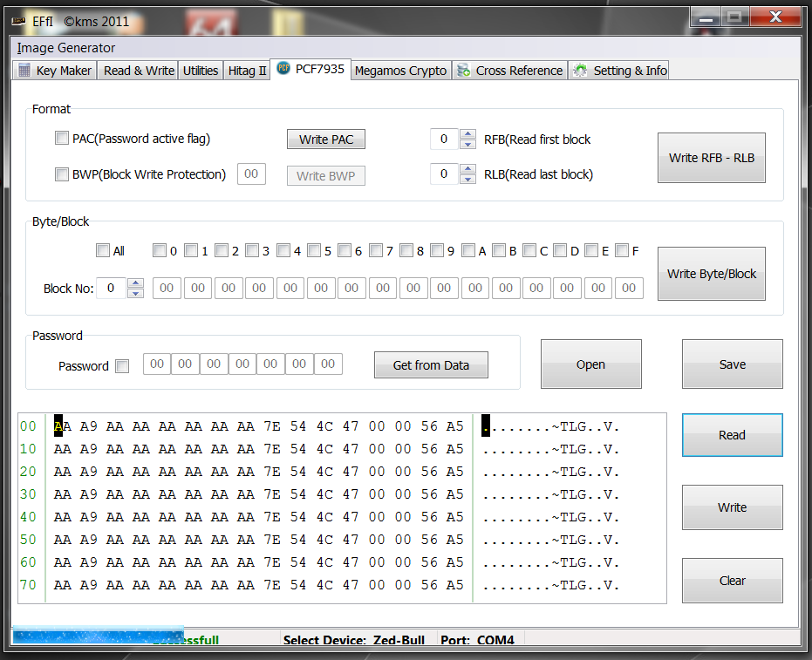Increase the RFB read first block value
Viewport: 812px width, 660px height.
pos(467,133)
